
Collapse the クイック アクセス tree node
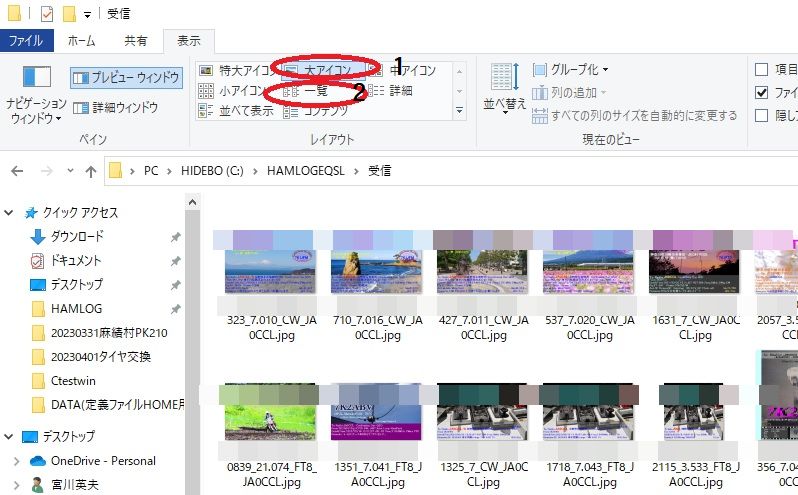[10, 213]
